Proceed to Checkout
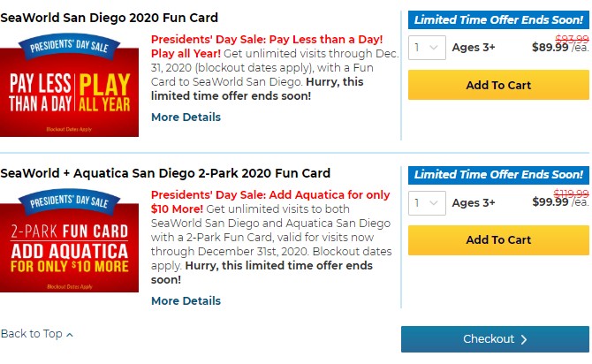Image resolution: width=592 pixels, height=364 pixels. (495, 339)
